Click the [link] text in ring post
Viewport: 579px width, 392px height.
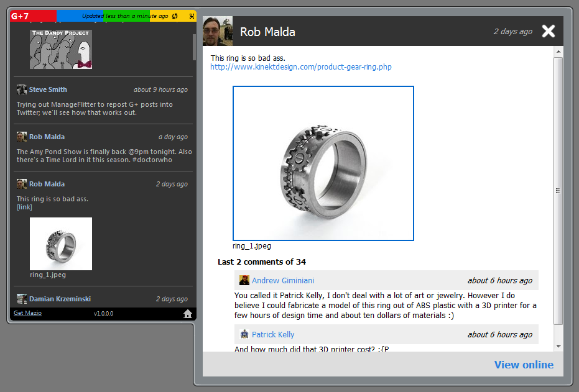pyautogui.click(x=24, y=207)
